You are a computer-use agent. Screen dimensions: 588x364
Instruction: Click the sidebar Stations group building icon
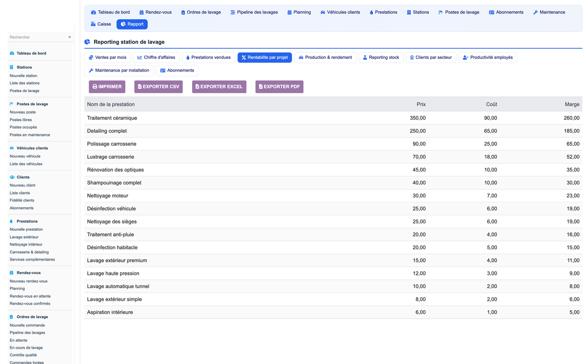tap(12, 67)
